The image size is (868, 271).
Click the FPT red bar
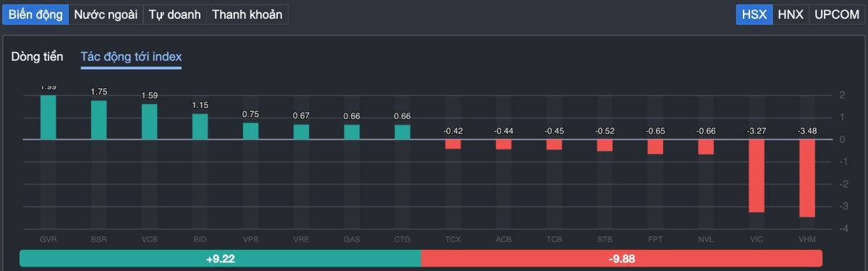pyautogui.click(x=656, y=147)
